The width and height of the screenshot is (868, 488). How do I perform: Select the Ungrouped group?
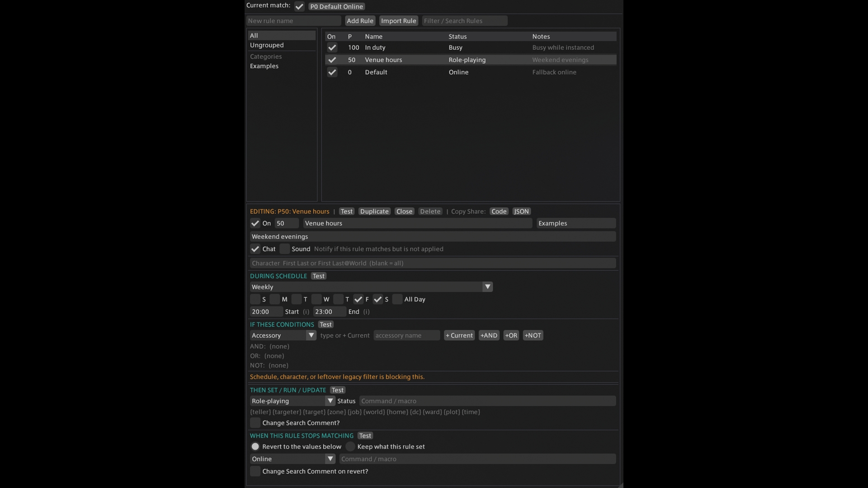282,45
